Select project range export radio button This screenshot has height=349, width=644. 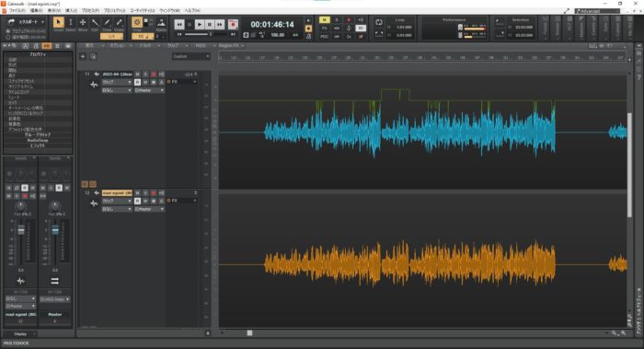point(8,31)
